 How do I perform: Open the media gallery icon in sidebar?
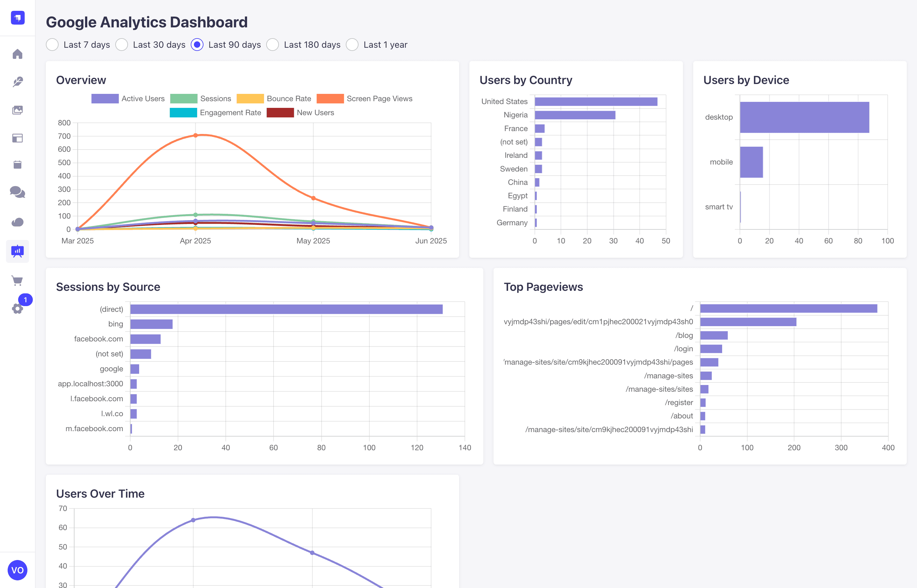pos(18,110)
